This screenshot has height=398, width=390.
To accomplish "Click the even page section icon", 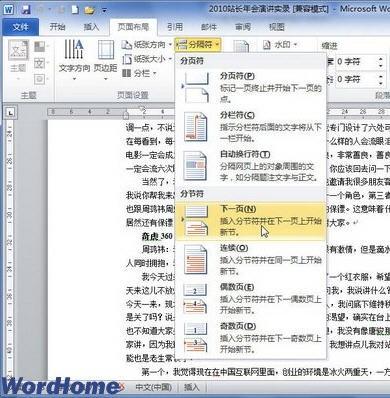I will (x=195, y=299).
